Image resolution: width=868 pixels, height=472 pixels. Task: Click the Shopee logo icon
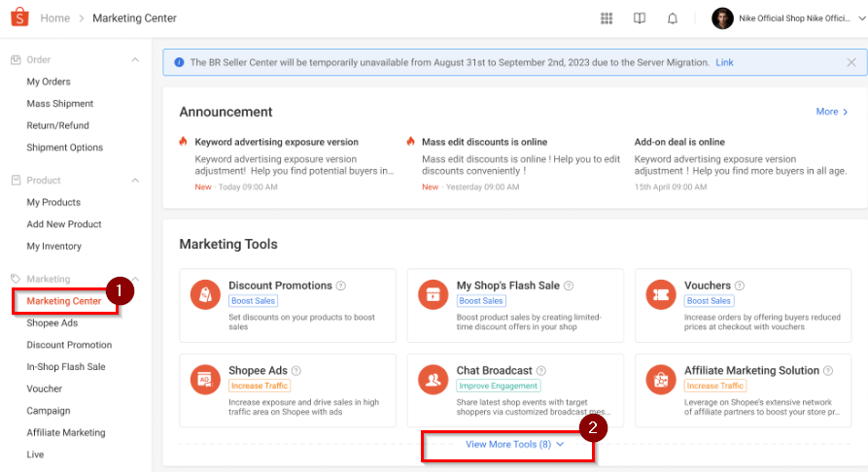[19, 17]
